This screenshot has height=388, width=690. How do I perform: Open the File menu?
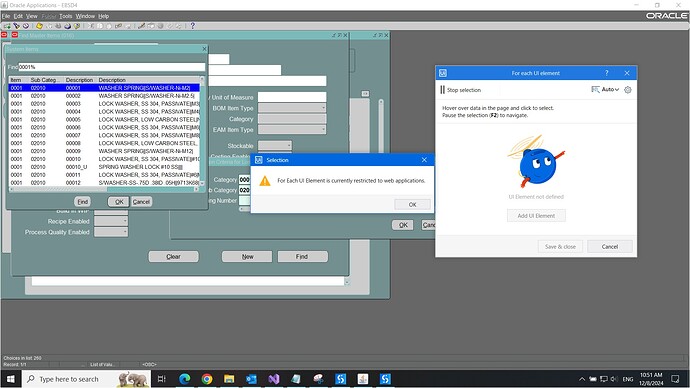click(x=6, y=16)
